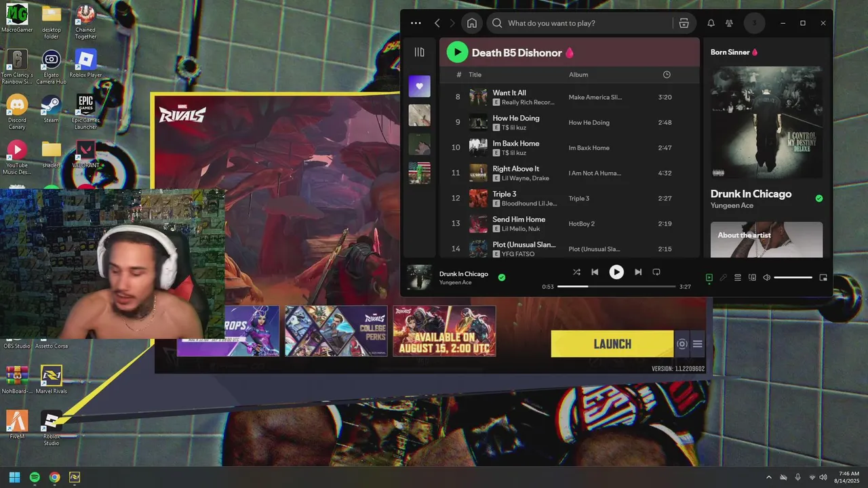Adjust Spotify volume slider
This screenshot has height=488, width=868.
coord(793,277)
